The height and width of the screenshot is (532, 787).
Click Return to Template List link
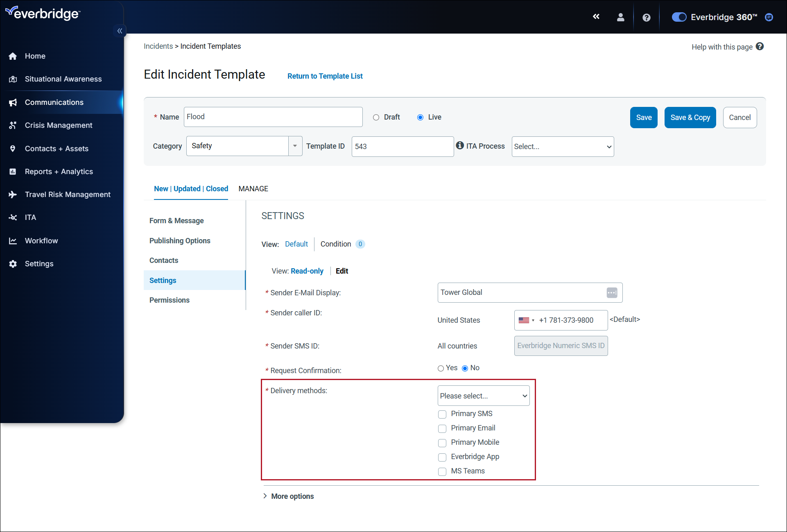(325, 76)
